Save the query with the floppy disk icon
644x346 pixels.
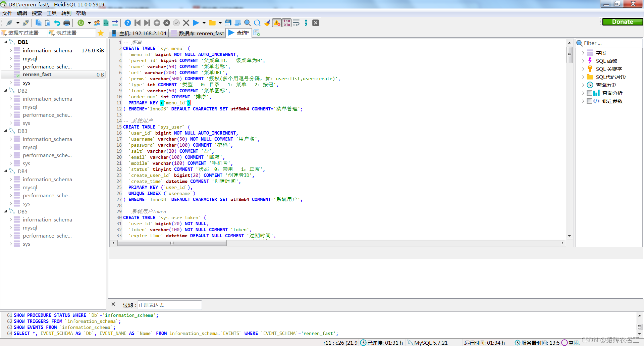(228, 23)
